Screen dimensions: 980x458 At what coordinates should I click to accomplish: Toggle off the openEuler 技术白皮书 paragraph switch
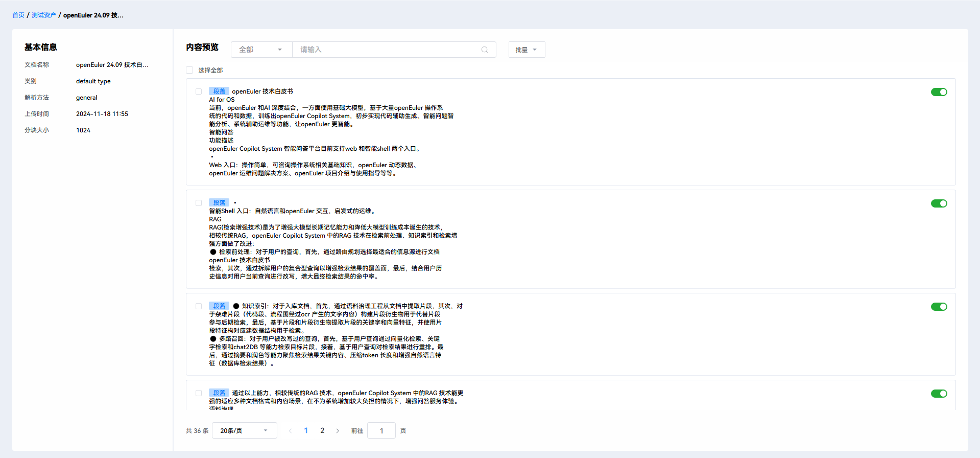pos(939,92)
